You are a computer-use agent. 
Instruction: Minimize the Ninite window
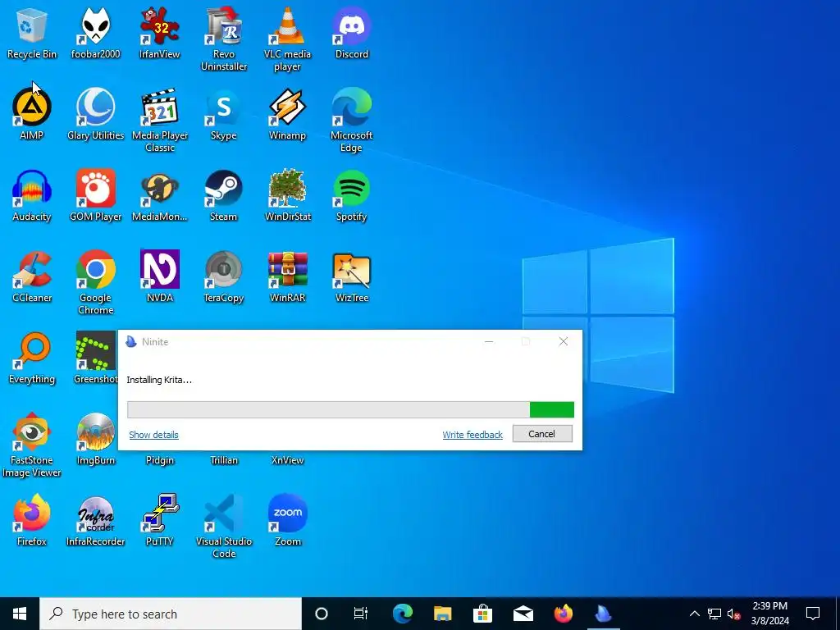pyautogui.click(x=489, y=342)
